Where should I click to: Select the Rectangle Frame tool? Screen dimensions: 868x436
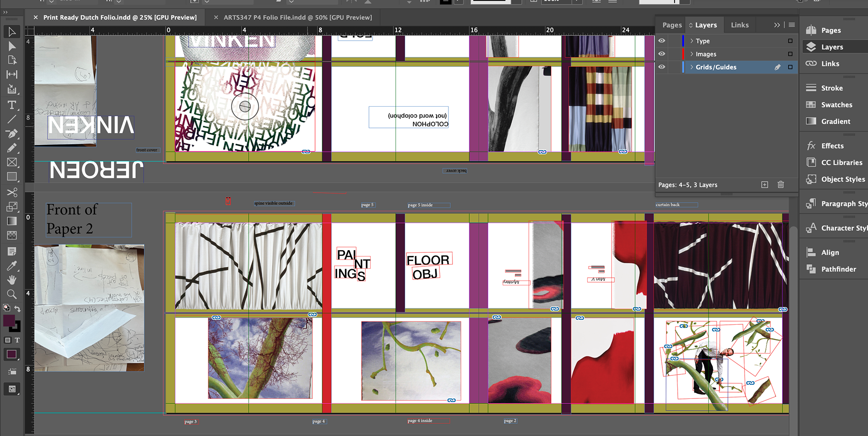click(12, 162)
